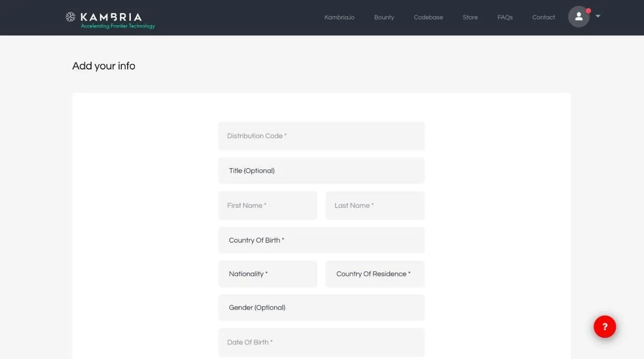Click the Contact navigation link
This screenshot has height=359, width=644.
tap(543, 17)
